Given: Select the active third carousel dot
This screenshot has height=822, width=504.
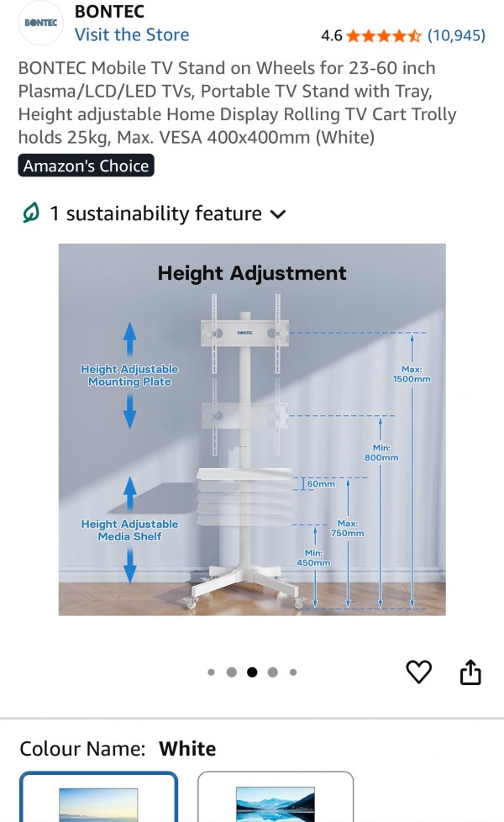Looking at the screenshot, I should 252,672.
